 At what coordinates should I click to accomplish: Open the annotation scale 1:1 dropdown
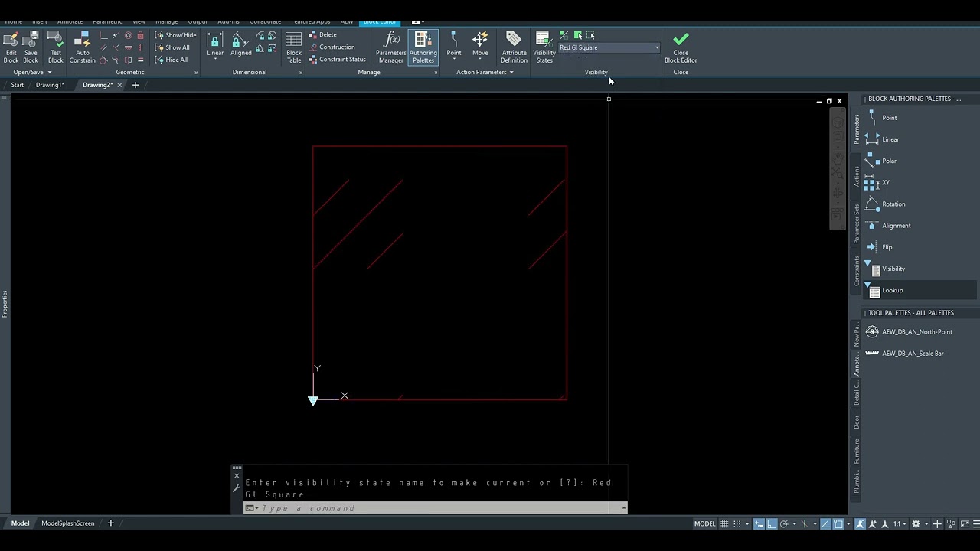tap(899, 524)
